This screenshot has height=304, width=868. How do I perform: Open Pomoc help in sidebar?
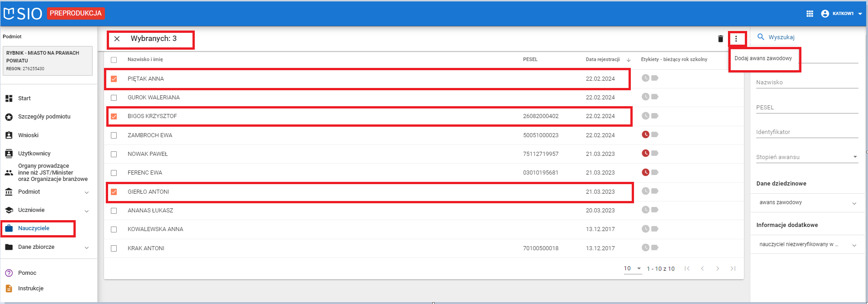(27, 273)
